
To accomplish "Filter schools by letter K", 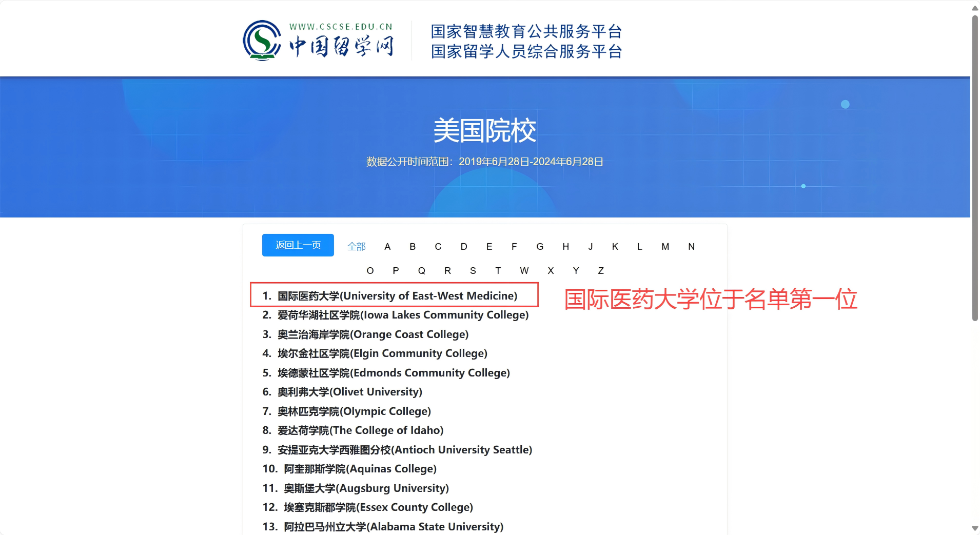I will (615, 247).
